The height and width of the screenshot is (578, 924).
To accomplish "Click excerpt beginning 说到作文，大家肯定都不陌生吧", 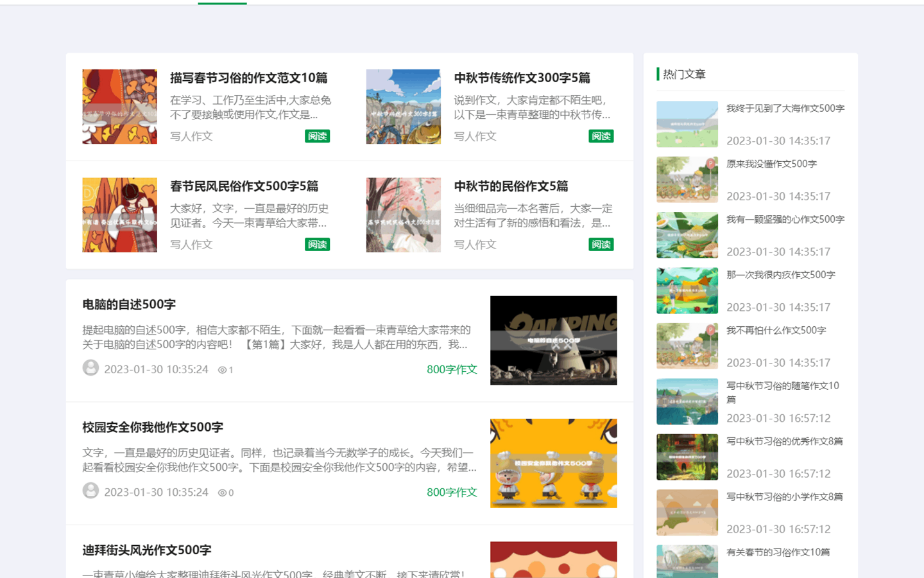I will (x=532, y=107).
